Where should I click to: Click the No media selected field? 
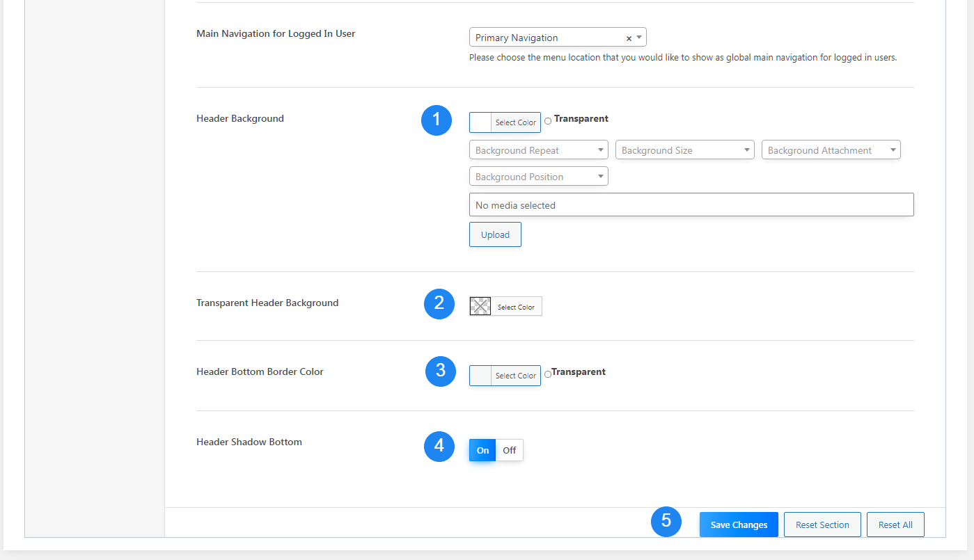[x=691, y=205]
